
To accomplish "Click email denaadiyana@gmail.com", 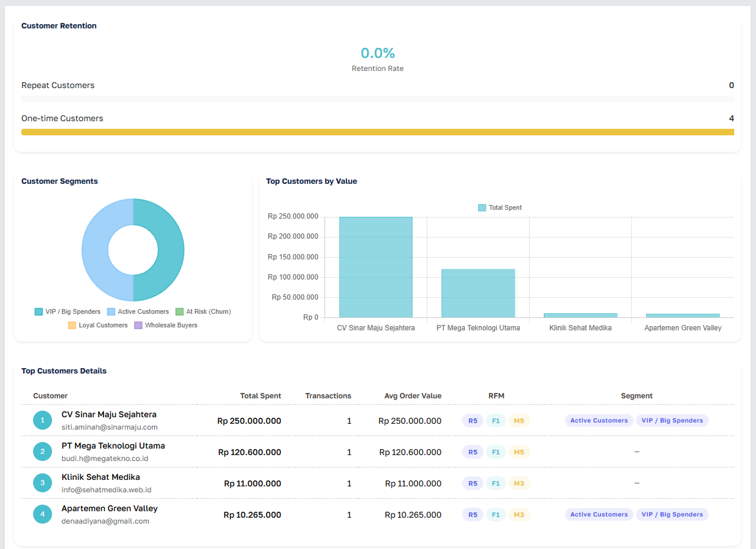I will [x=105, y=521].
